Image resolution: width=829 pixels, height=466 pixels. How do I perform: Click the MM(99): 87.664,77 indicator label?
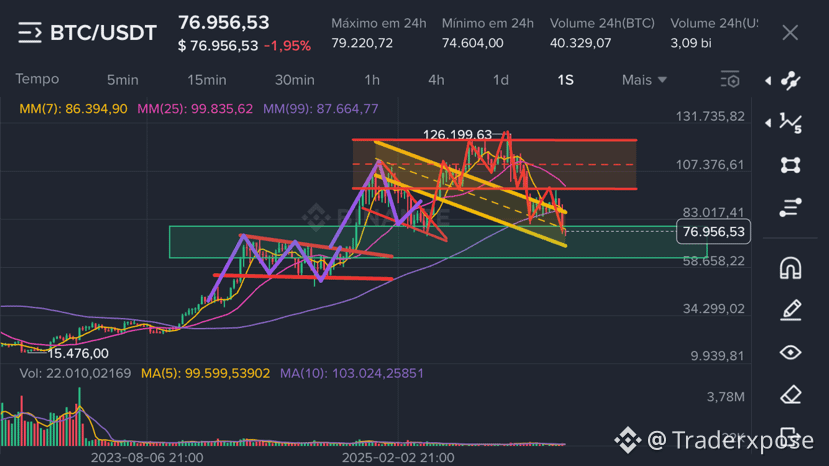320,109
